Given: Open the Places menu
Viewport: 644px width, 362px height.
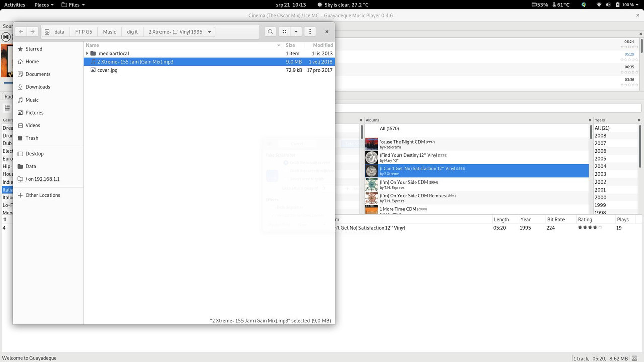Looking at the screenshot, I should click(44, 5).
